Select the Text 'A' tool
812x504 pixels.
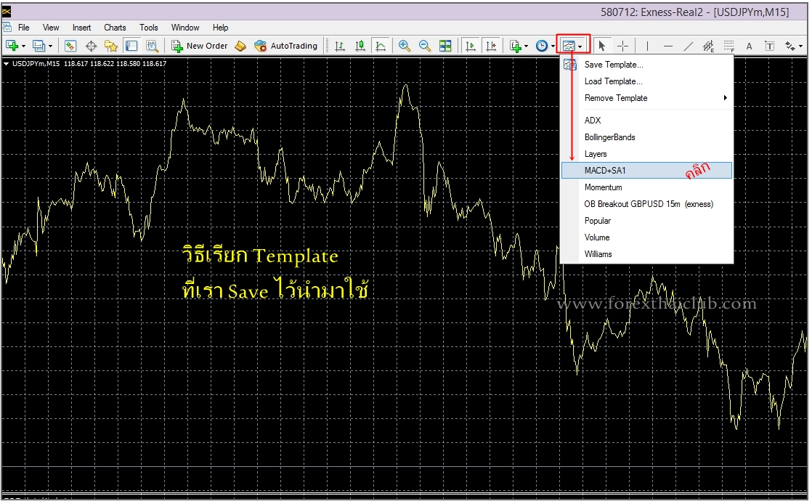tap(749, 46)
